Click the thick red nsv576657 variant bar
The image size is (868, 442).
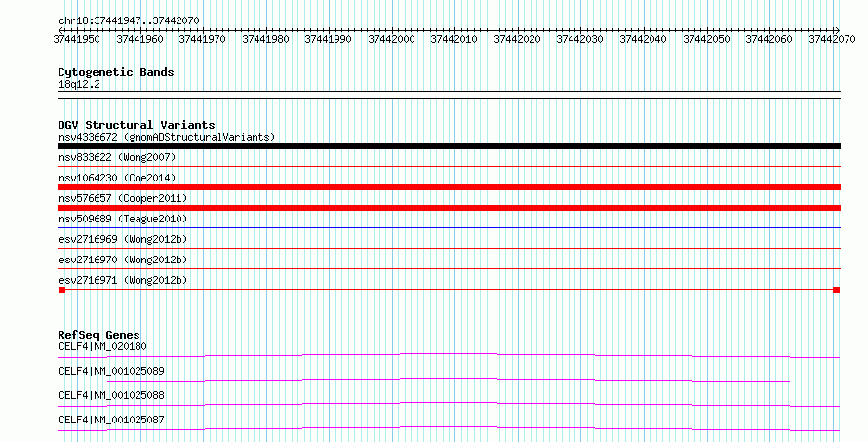(x=449, y=208)
